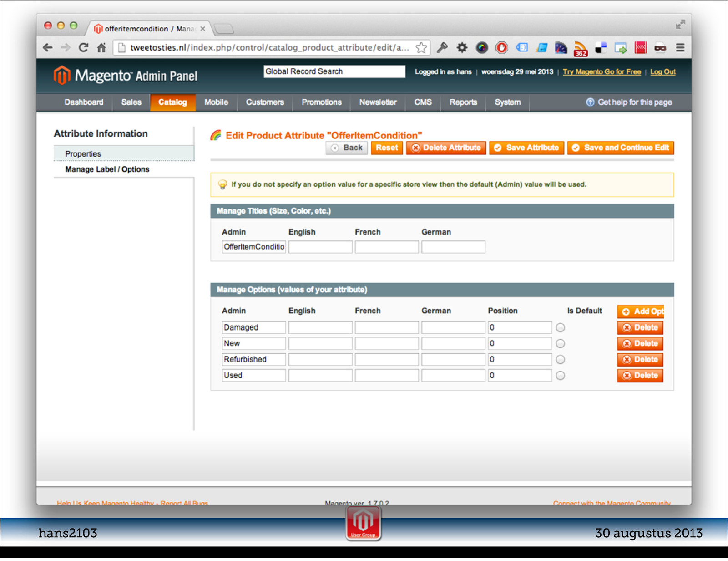The image size is (728, 561).
Task: Click Delete Attribute button
Action: click(x=446, y=148)
